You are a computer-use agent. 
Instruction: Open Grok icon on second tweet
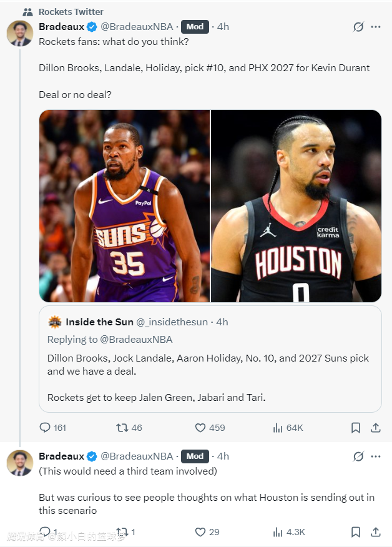(x=358, y=456)
